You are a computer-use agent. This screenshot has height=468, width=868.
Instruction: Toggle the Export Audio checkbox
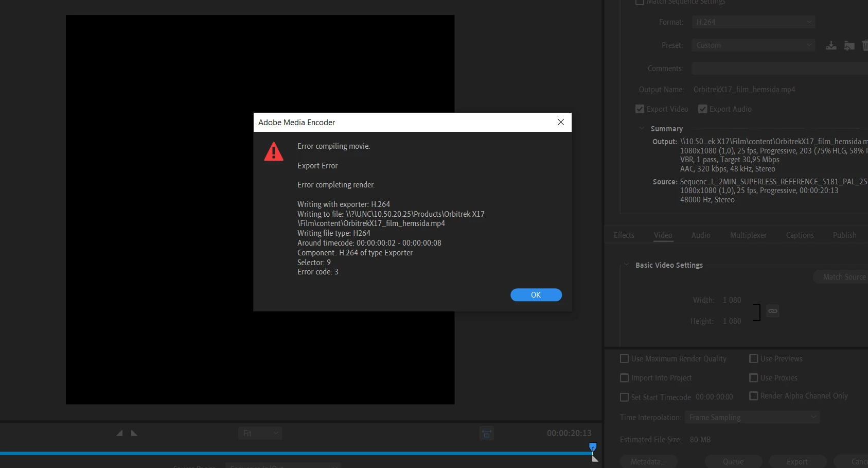click(x=702, y=109)
